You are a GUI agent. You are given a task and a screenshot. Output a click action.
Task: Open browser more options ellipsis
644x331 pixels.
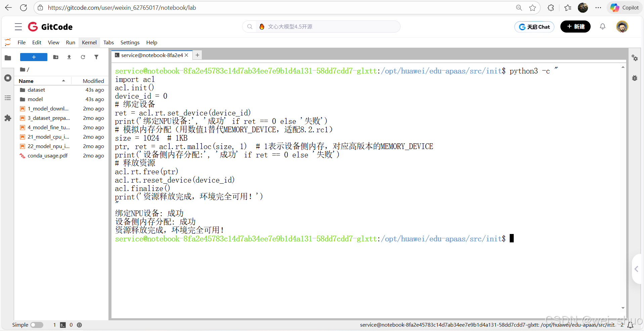(x=598, y=7)
